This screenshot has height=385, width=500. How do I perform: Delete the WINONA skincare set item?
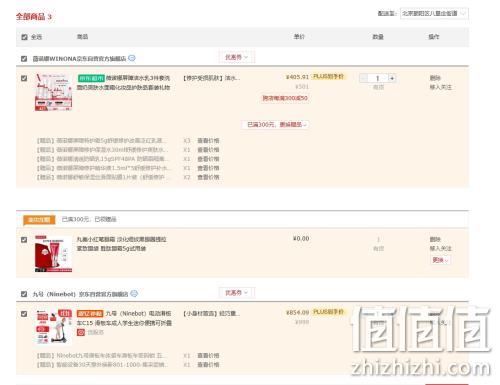pyautogui.click(x=435, y=78)
